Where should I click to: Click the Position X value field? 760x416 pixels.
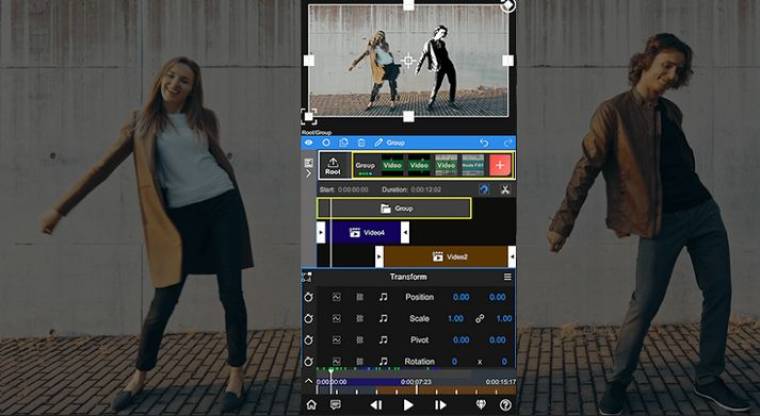pos(461,297)
